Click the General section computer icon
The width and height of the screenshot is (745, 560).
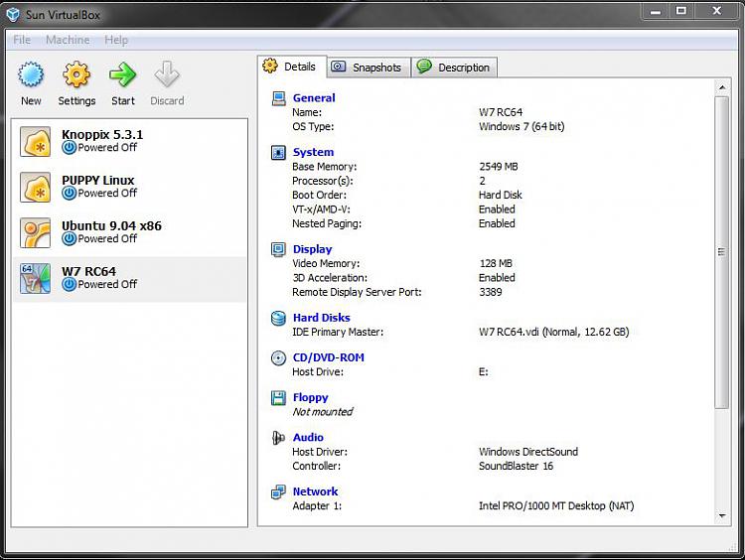pos(278,98)
